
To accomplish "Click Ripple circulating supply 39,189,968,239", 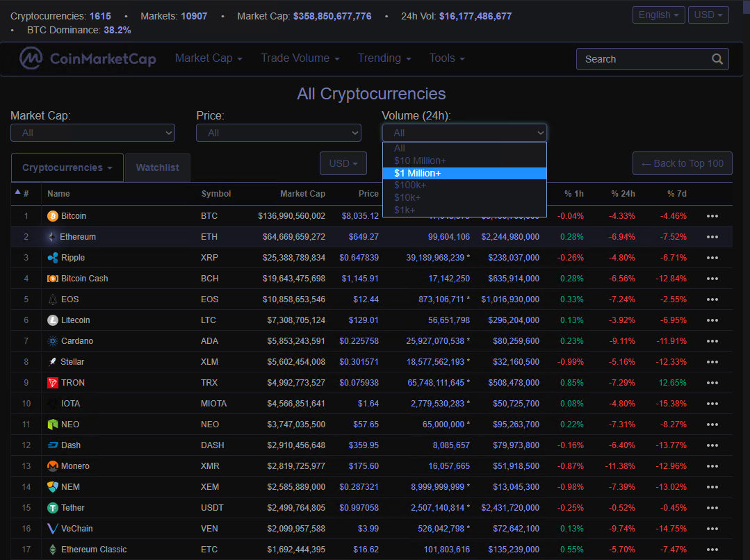I will click(435, 258).
